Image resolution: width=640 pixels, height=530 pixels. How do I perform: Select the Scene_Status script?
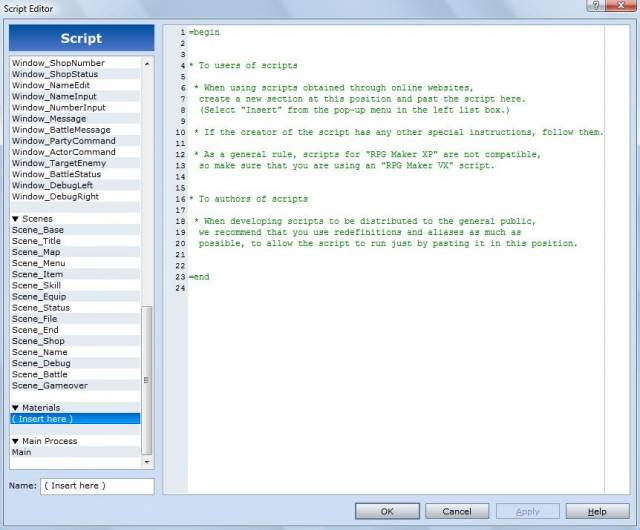(x=76, y=307)
